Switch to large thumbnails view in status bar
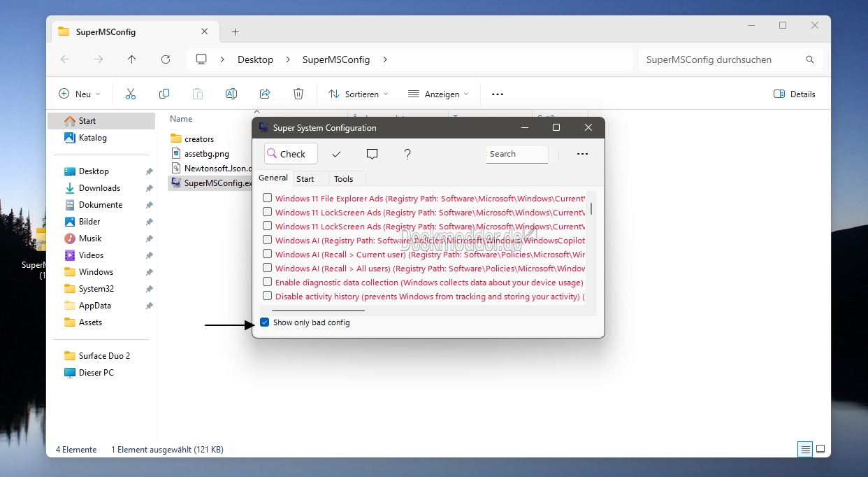 pos(820,449)
